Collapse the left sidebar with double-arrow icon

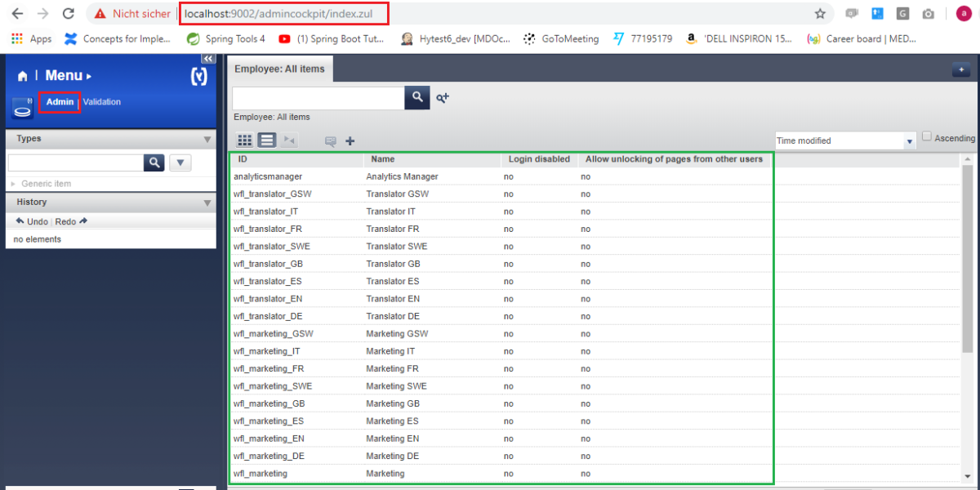click(207, 59)
